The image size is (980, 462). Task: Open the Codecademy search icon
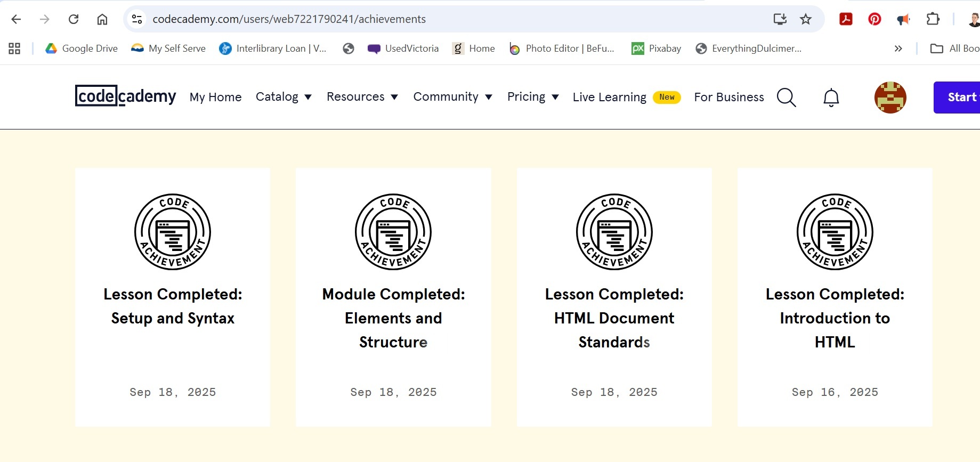click(786, 98)
